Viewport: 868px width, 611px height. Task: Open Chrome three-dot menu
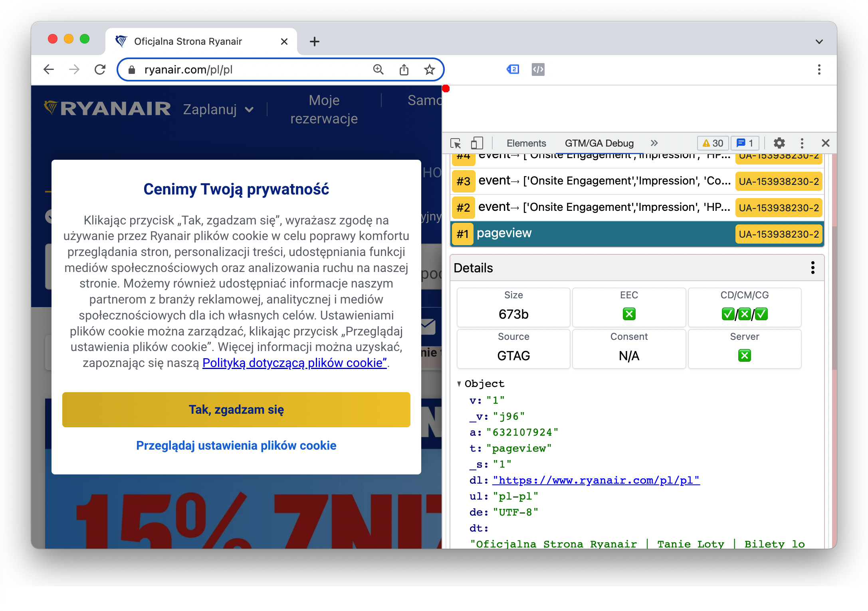pos(819,69)
